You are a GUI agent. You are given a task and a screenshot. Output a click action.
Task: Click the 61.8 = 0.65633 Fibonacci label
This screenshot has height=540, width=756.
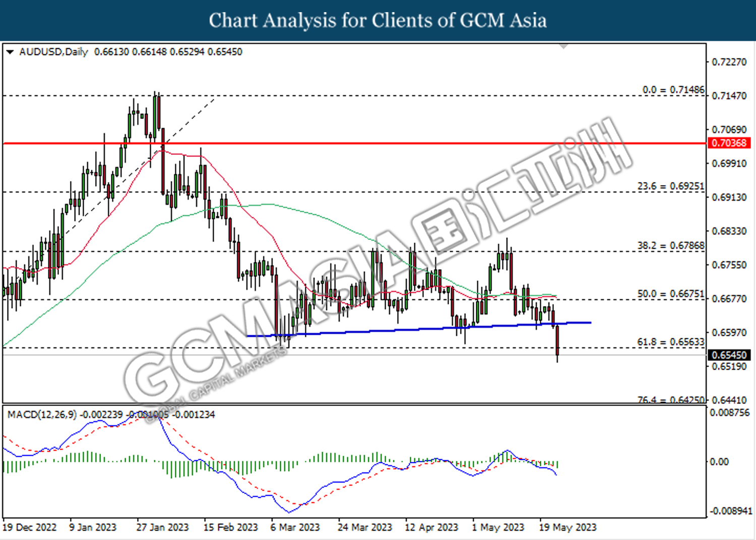click(671, 342)
